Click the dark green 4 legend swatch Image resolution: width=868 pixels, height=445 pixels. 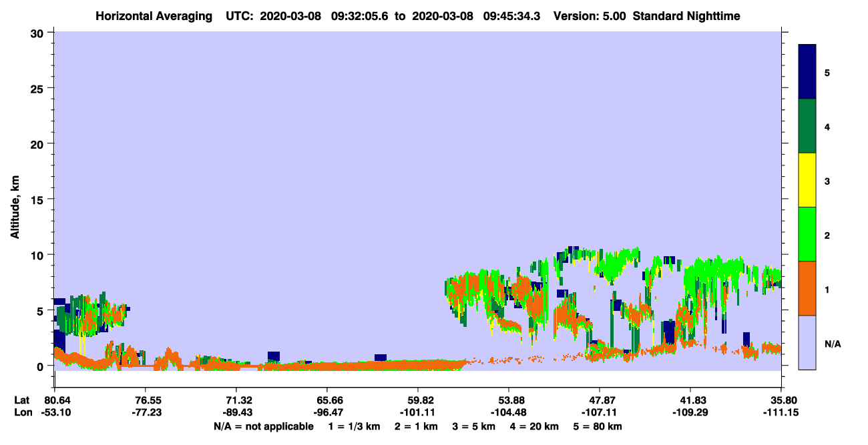click(807, 126)
